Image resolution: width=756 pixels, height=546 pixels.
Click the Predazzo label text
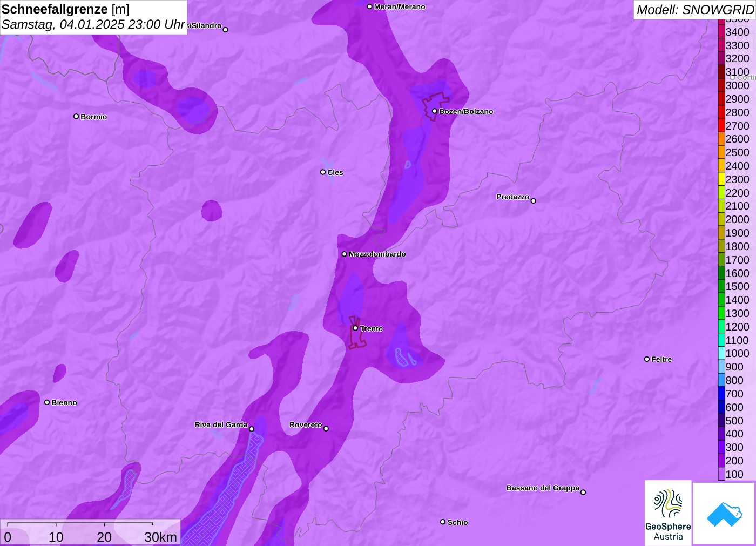(x=513, y=197)
